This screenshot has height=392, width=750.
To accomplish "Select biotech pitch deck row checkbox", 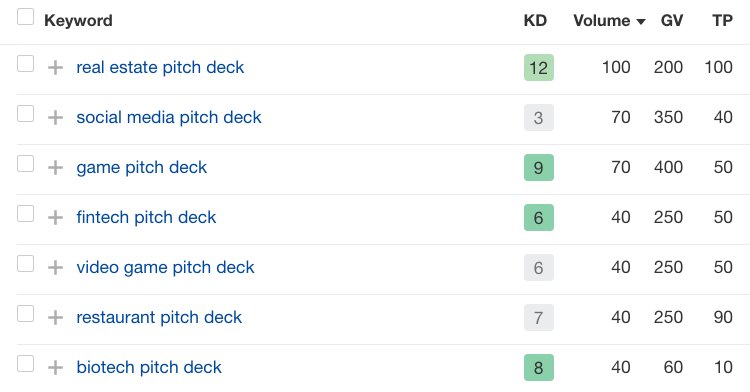I will pyautogui.click(x=25, y=363).
